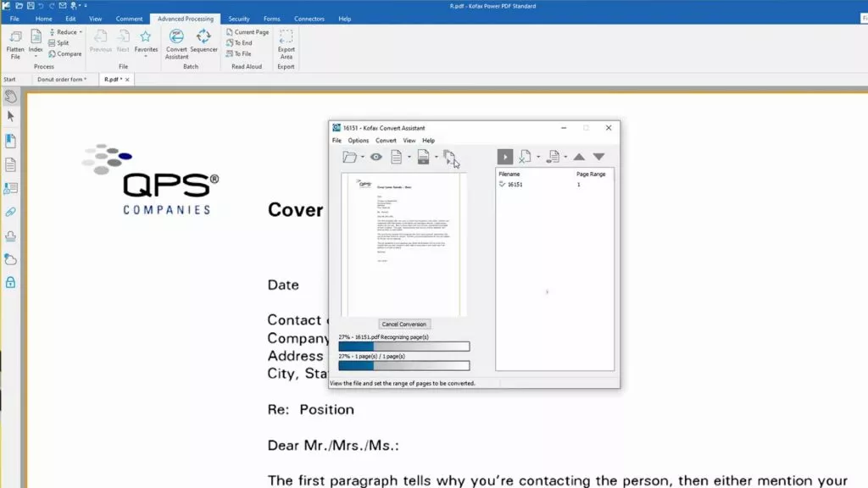Expand the open-folder dropdown arrow in Convert Assistant
The width and height of the screenshot is (868, 488).
[x=363, y=157]
